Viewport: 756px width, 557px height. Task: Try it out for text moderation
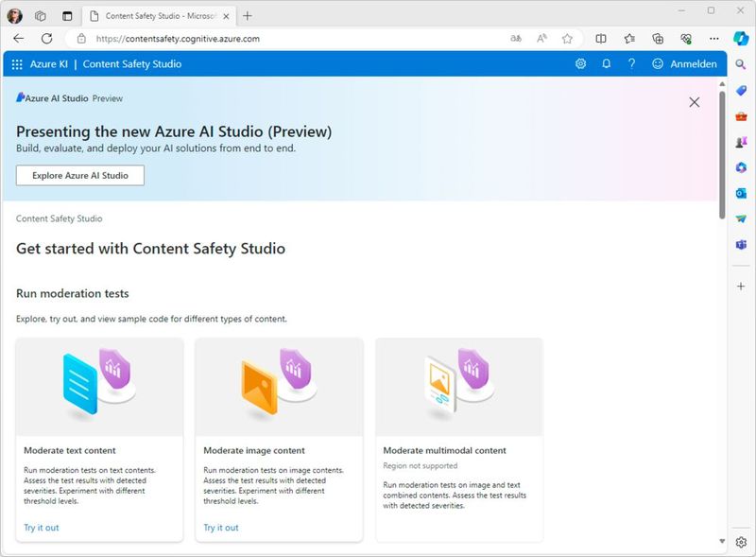[42, 528]
